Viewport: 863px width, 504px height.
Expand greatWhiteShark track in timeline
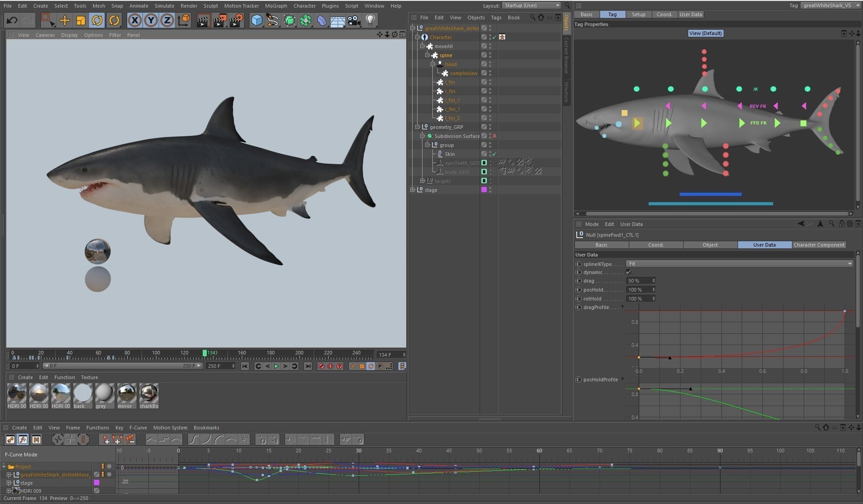tap(9, 475)
